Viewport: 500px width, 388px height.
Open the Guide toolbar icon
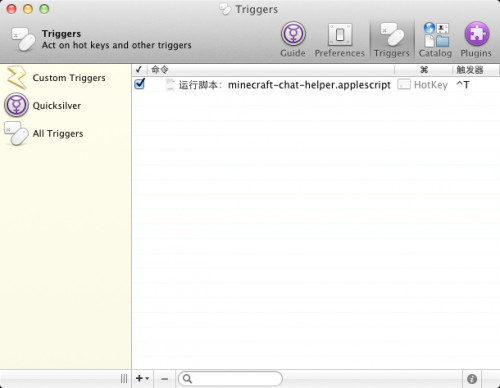(x=293, y=39)
